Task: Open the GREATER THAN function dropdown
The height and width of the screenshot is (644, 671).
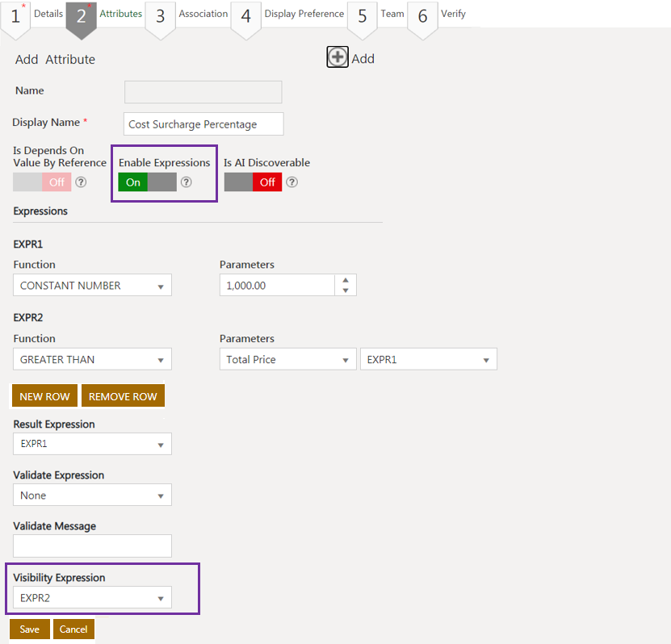Action: (92, 360)
